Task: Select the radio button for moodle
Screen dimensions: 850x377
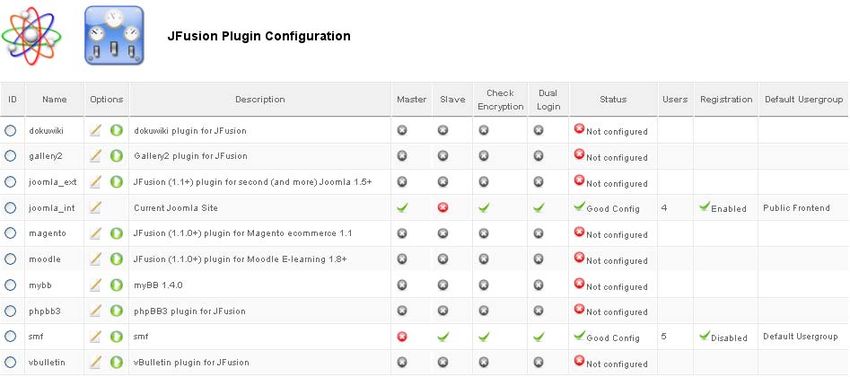Action: coord(10,259)
